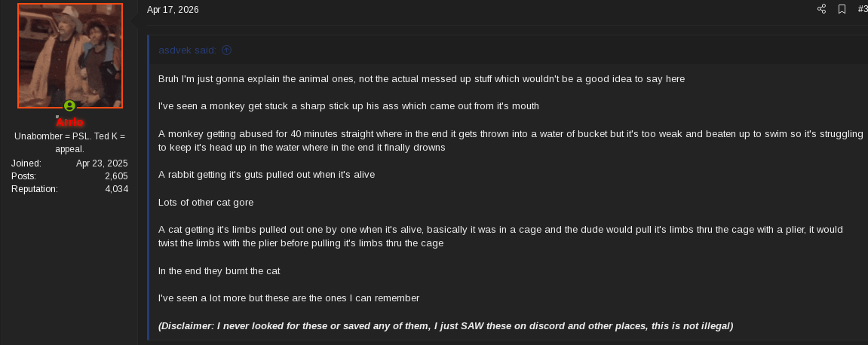
Task: Click the bold italic disclaimer text
Action: tap(446, 326)
